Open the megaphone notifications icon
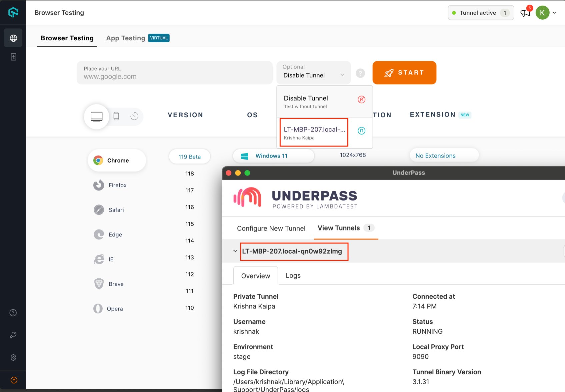565x392 pixels. point(525,13)
